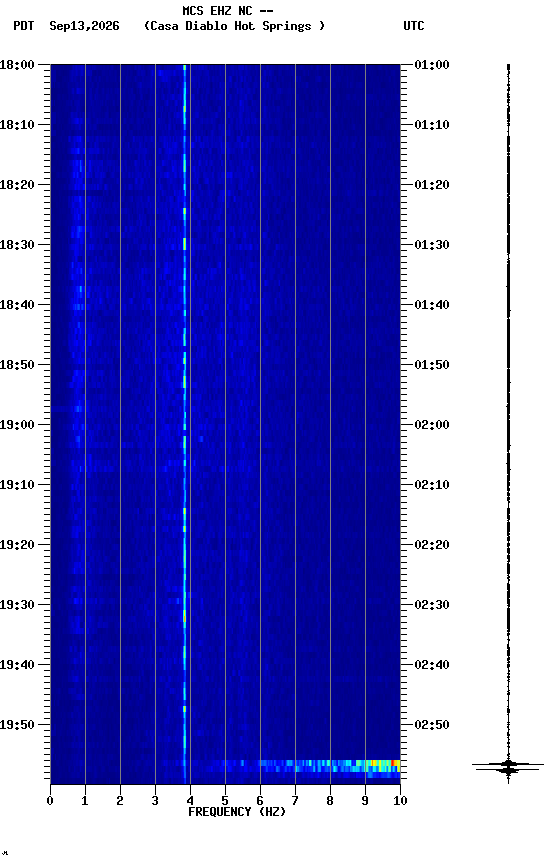Image resolution: width=552 pixels, height=864 pixels.
Task: Click the 02:30 UTC time label
Action: click(x=432, y=605)
